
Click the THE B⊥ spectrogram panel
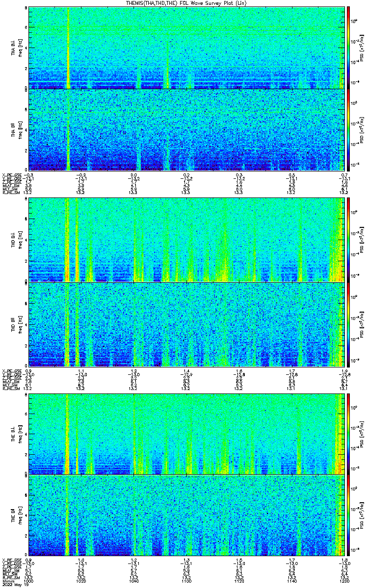point(187,434)
